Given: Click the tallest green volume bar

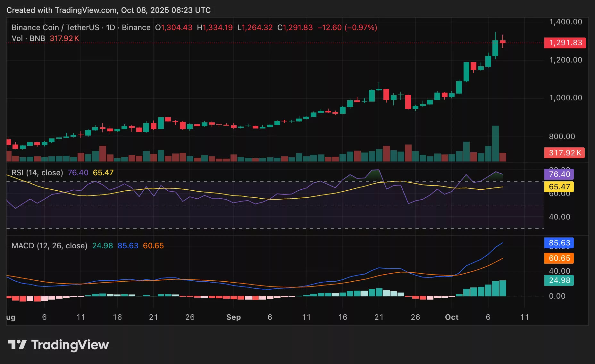Looking at the screenshot, I should (x=496, y=144).
